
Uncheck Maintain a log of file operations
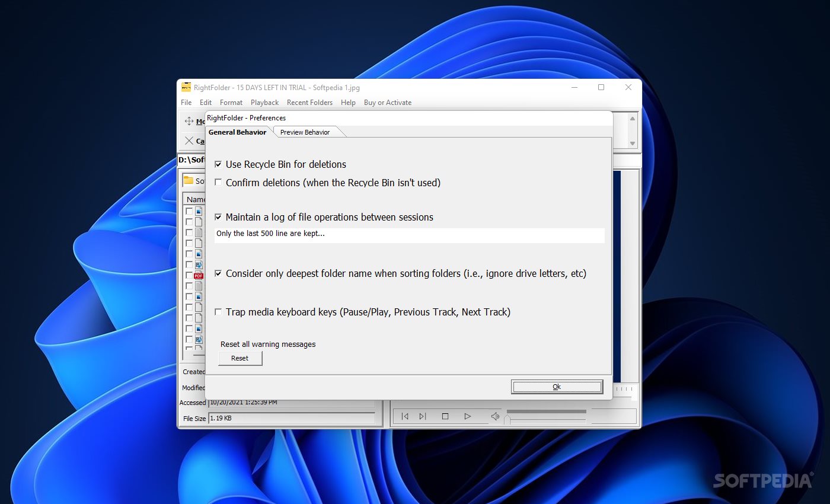[218, 217]
